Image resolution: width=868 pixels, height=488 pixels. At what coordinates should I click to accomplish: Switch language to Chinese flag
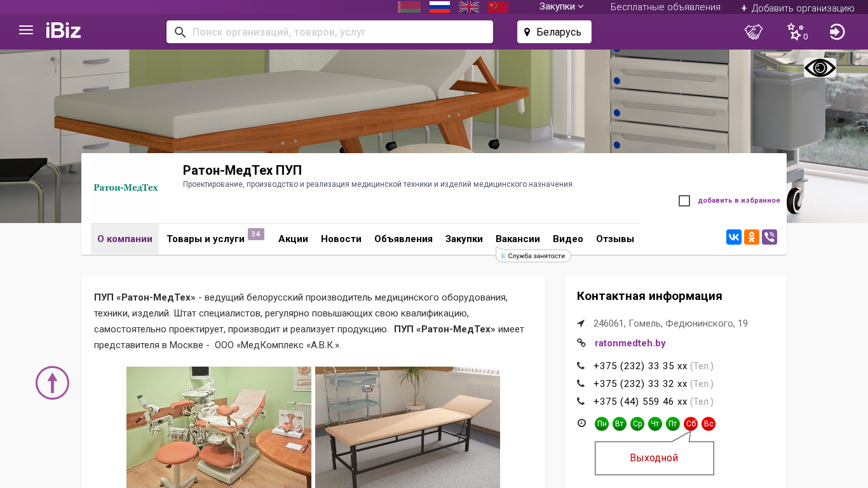[498, 7]
